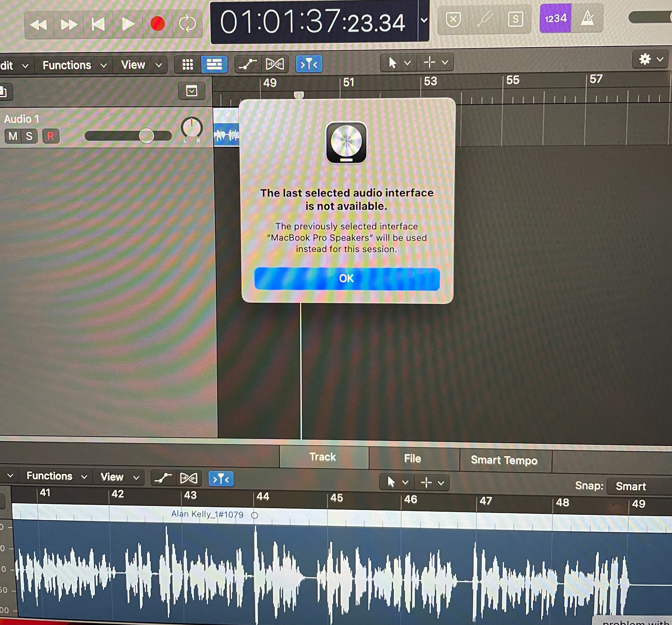
Task: Click OK in the audio interface dialog
Action: (x=347, y=279)
